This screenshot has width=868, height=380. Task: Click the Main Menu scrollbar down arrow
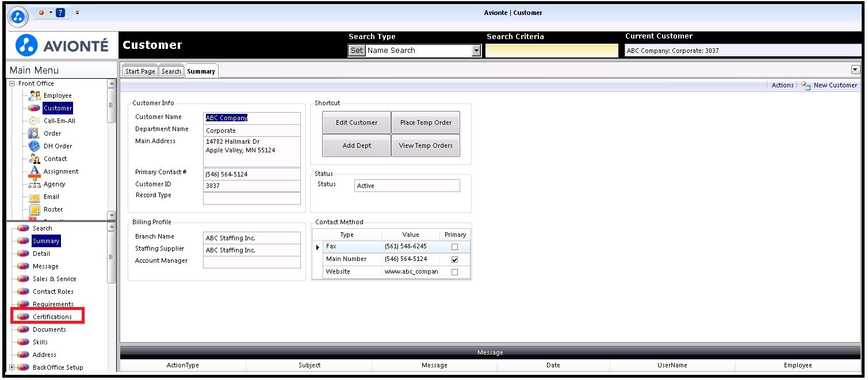112,216
